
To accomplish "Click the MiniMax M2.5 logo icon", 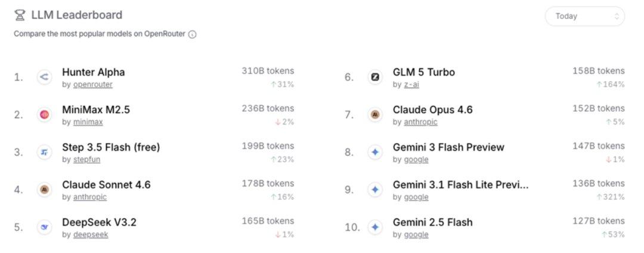I will click(x=44, y=114).
